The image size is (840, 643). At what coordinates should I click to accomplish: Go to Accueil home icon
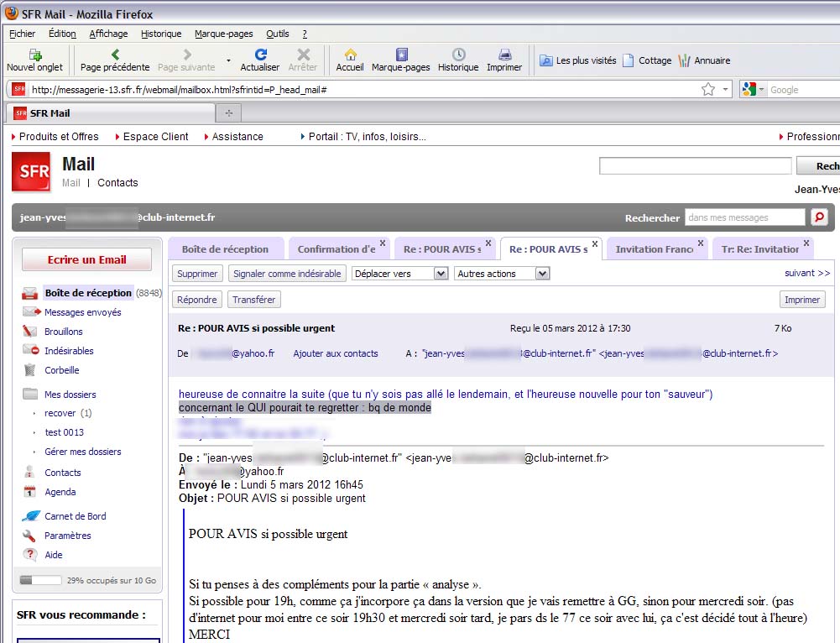pyautogui.click(x=351, y=54)
